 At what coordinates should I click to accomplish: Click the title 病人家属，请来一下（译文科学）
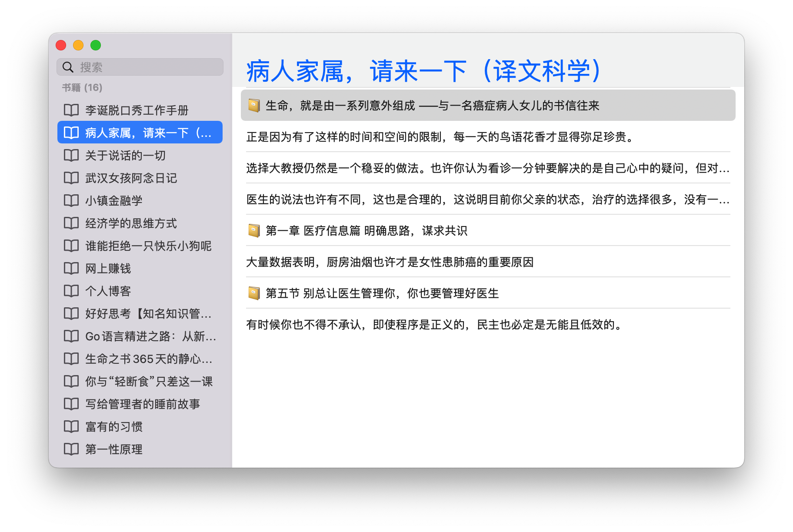(423, 70)
